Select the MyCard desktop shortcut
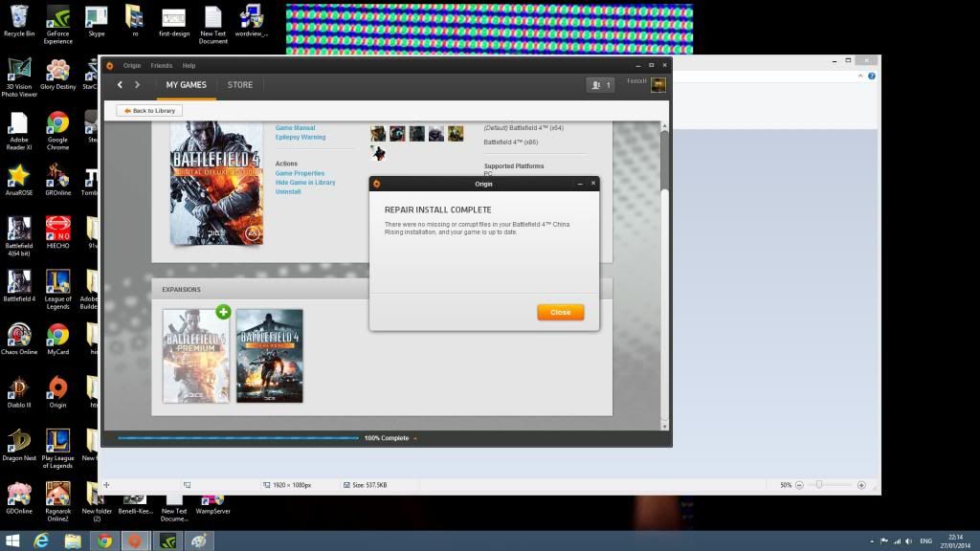This screenshot has height=551, width=980. coord(57,340)
